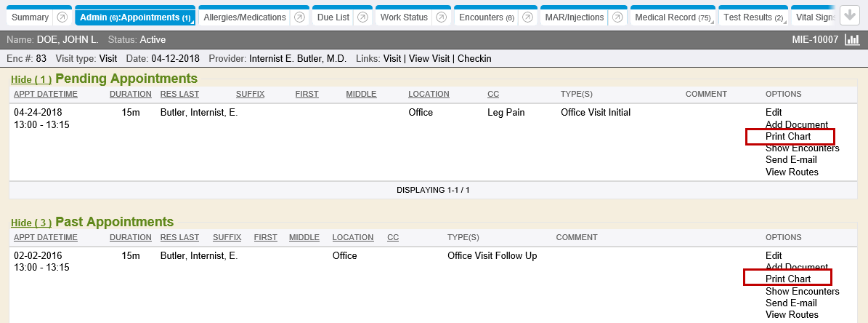Pop out the Allergies/Medications tab
Viewport: 868px width, 323px height.
299,17
